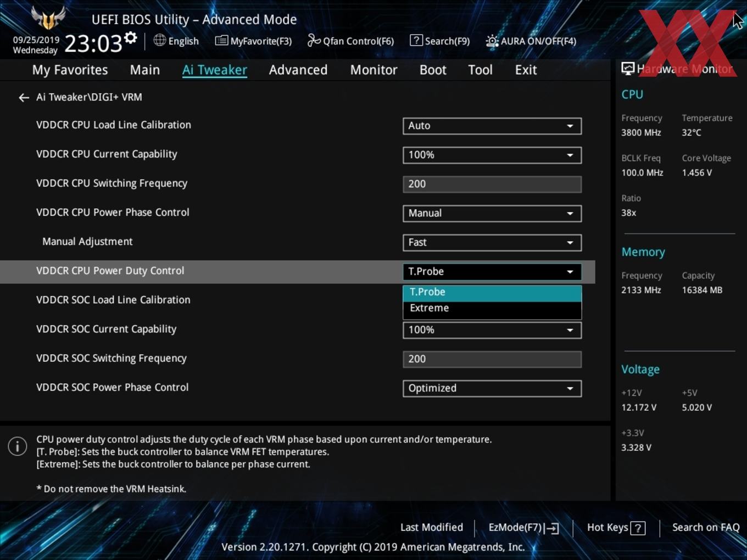This screenshot has width=747, height=560.
Task: Click Last Modified button
Action: (432, 528)
